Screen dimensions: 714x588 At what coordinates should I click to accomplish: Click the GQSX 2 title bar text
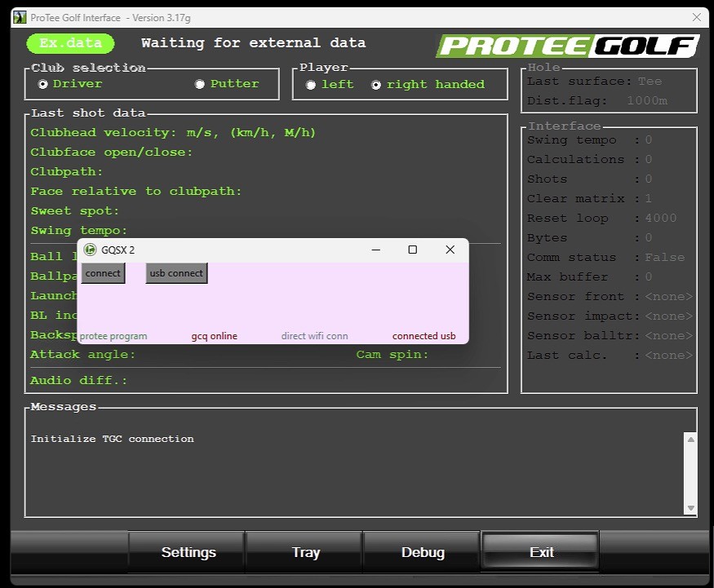click(x=118, y=250)
